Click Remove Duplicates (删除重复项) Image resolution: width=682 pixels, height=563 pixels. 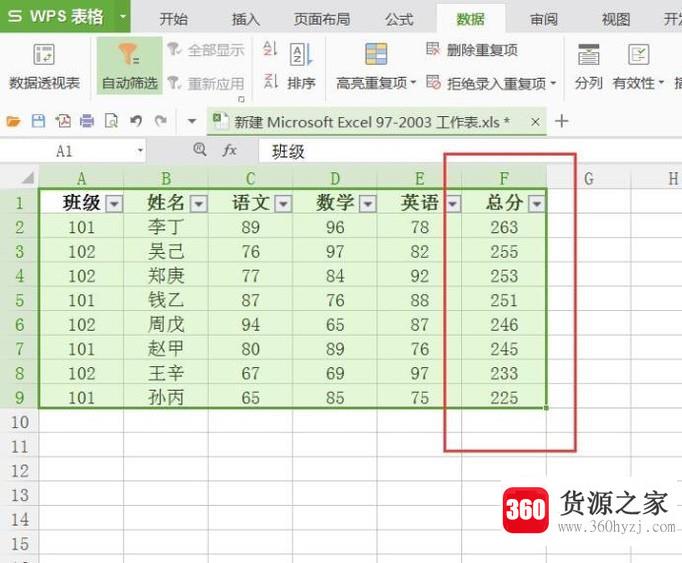pyautogui.click(x=472, y=50)
